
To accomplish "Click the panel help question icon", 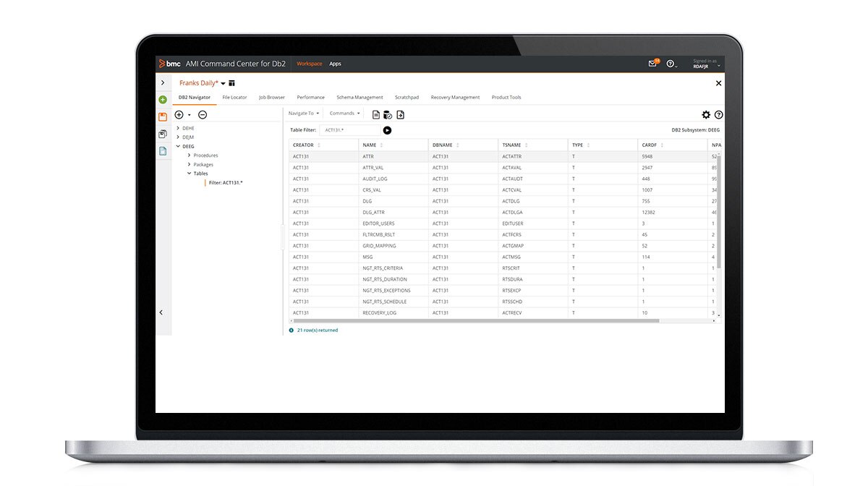I will [718, 114].
